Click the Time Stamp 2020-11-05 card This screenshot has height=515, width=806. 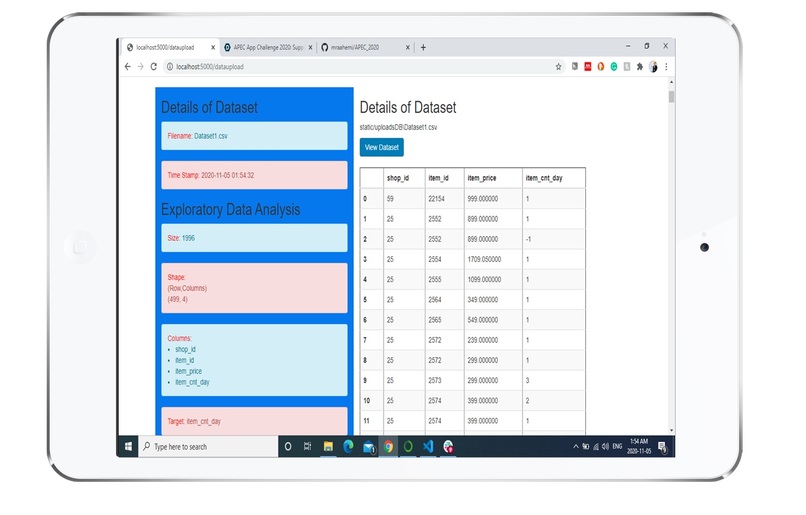(254, 175)
